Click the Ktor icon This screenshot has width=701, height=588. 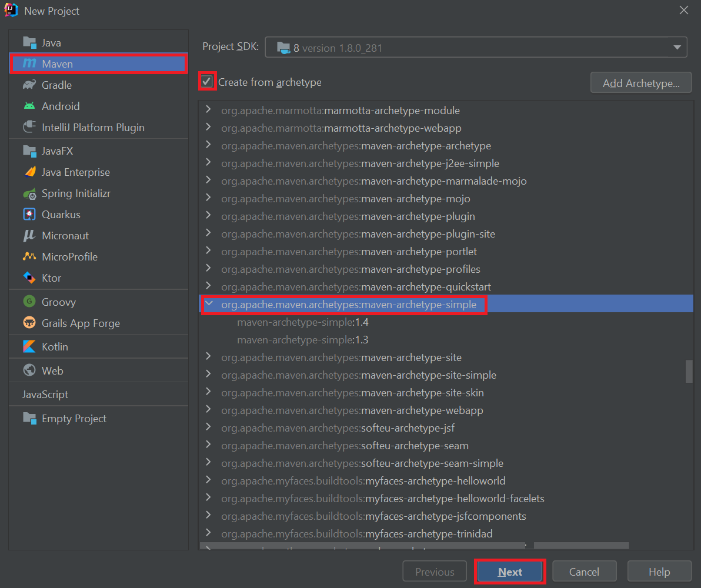click(29, 278)
